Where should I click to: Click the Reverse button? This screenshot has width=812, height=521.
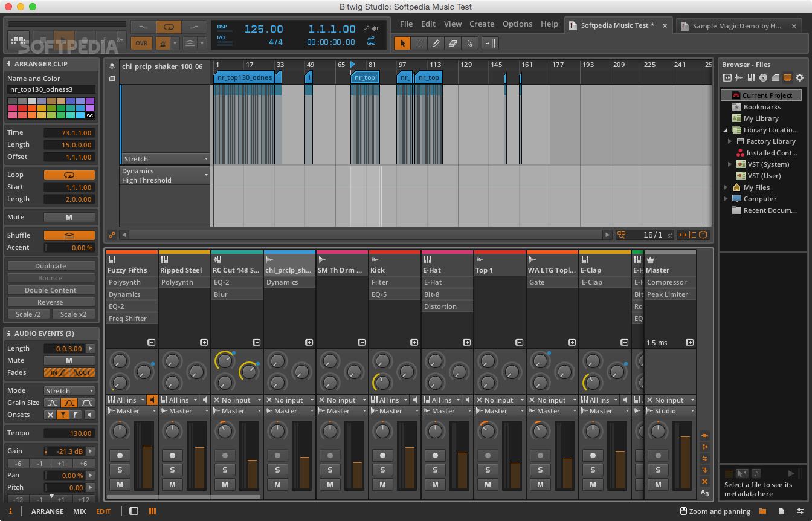pyautogui.click(x=50, y=302)
